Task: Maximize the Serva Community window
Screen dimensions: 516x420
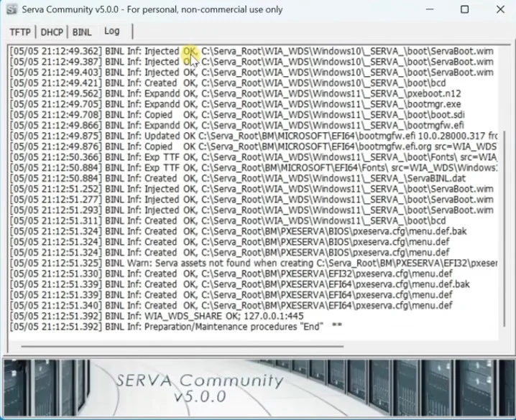Action: click(464, 9)
